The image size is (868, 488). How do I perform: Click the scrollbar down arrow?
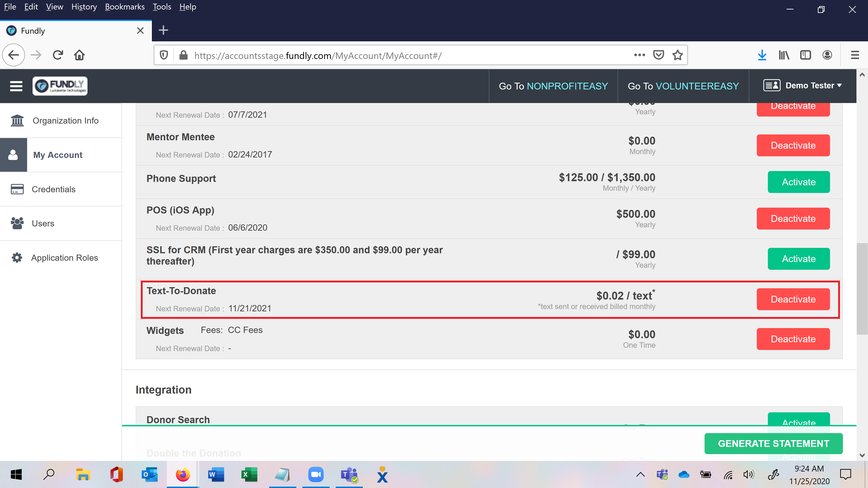point(862,455)
